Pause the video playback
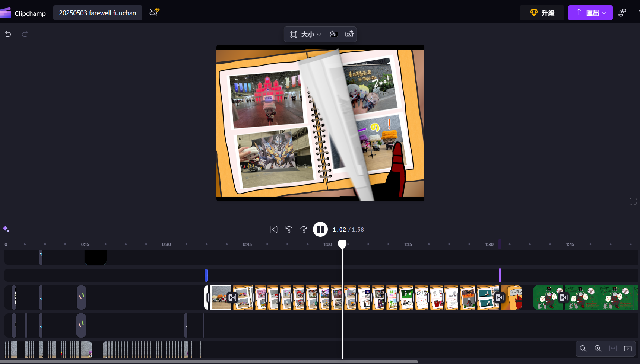640x364 pixels. tap(320, 229)
